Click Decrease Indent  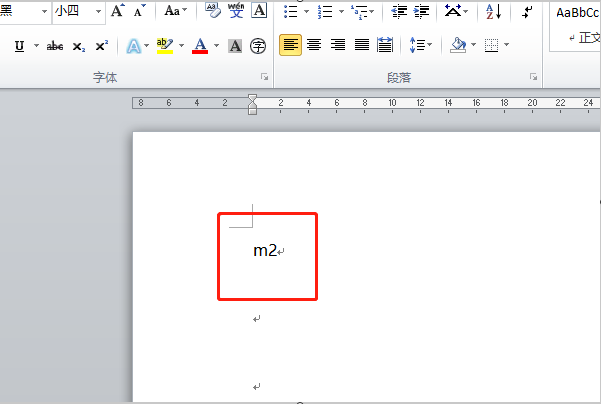click(x=399, y=11)
